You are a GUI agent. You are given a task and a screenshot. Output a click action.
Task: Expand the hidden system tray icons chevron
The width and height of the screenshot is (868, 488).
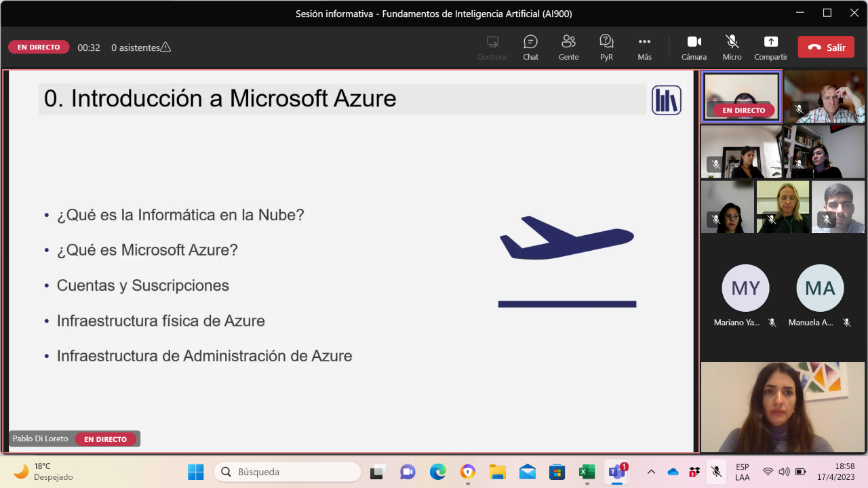click(651, 472)
